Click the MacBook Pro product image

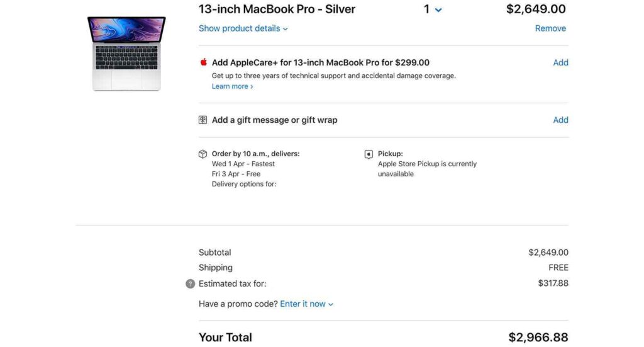point(126,54)
